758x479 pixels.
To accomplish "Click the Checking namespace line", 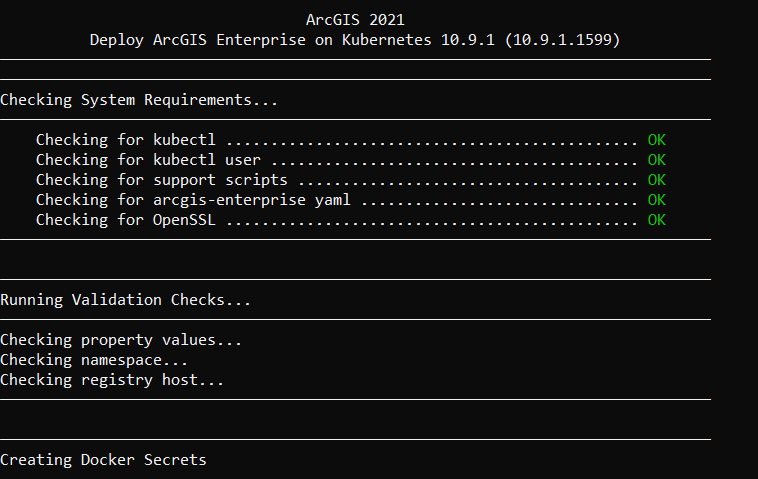I will [94, 360].
